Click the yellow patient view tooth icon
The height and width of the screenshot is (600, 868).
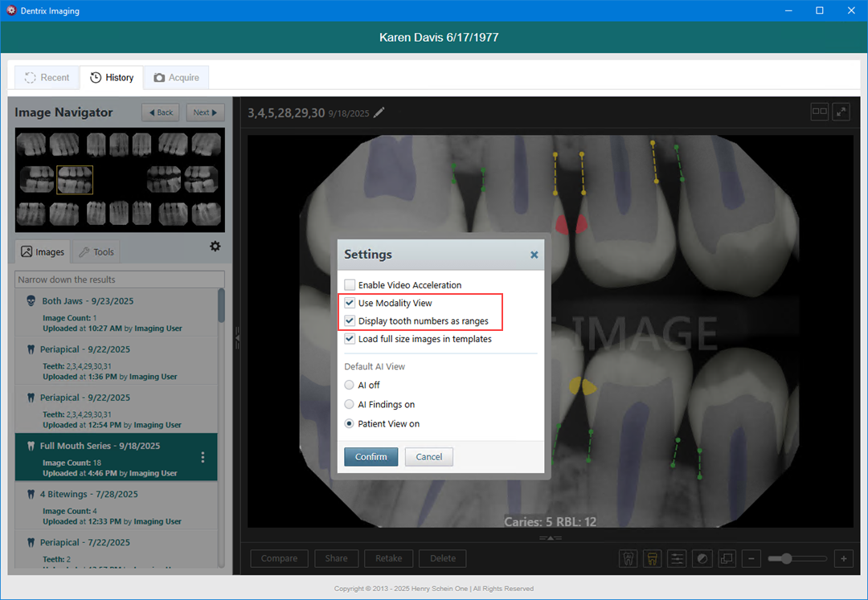(653, 558)
